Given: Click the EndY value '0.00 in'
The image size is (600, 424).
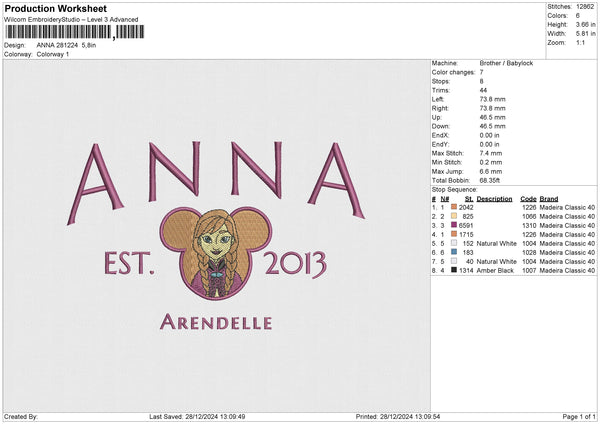Looking at the screenshot, I should coord(489,144).
